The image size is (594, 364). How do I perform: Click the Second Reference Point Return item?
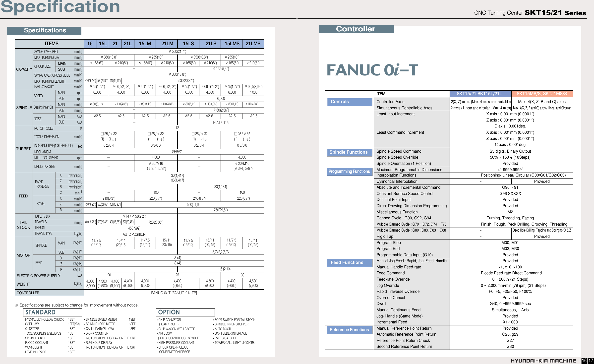[x=404, y=346]
